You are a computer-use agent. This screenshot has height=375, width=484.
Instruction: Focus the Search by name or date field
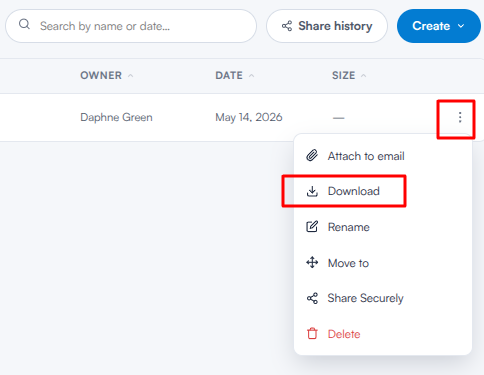click(x=131, y=26)
